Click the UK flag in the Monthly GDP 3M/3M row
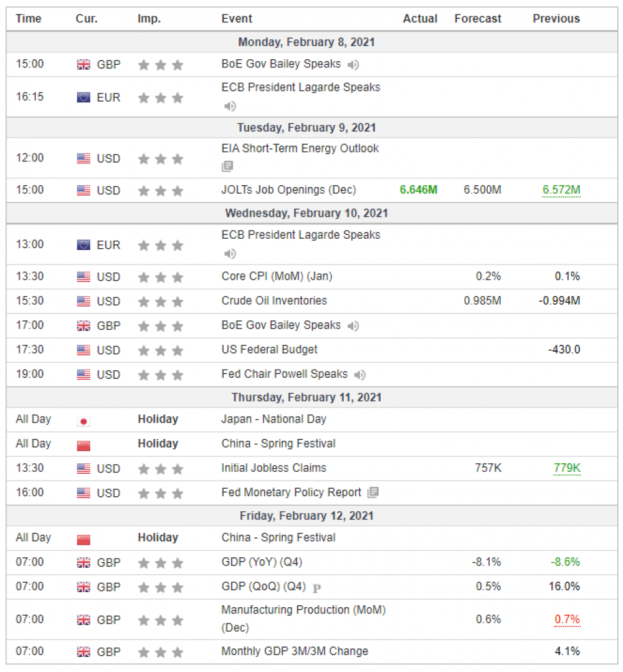 pyautogui.click(x=83, y=652)
